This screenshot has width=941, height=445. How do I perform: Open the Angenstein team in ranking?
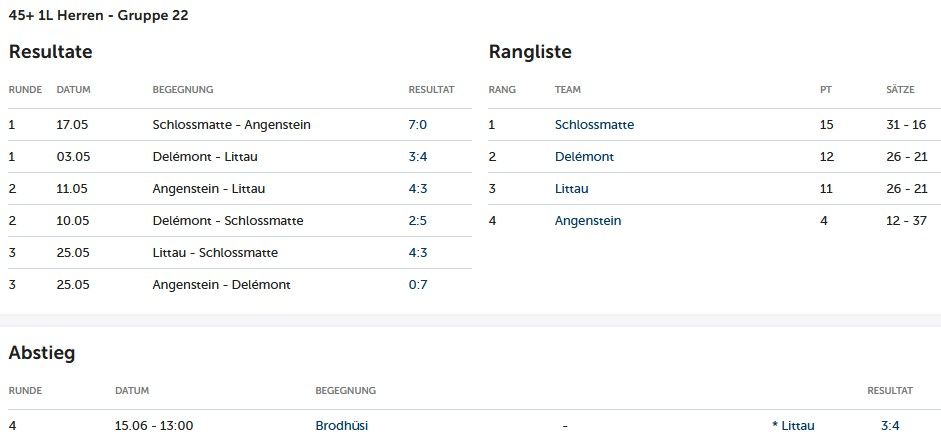pos(588,221)
